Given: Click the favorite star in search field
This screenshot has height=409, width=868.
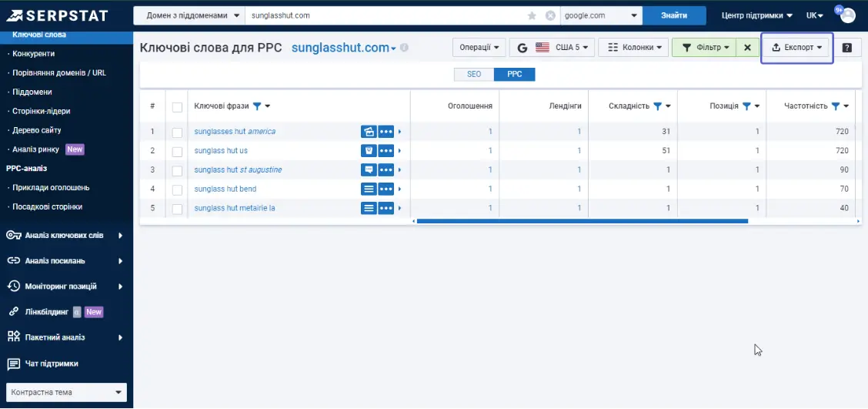Looking at the screenshot, I should (x=532, y=15).
